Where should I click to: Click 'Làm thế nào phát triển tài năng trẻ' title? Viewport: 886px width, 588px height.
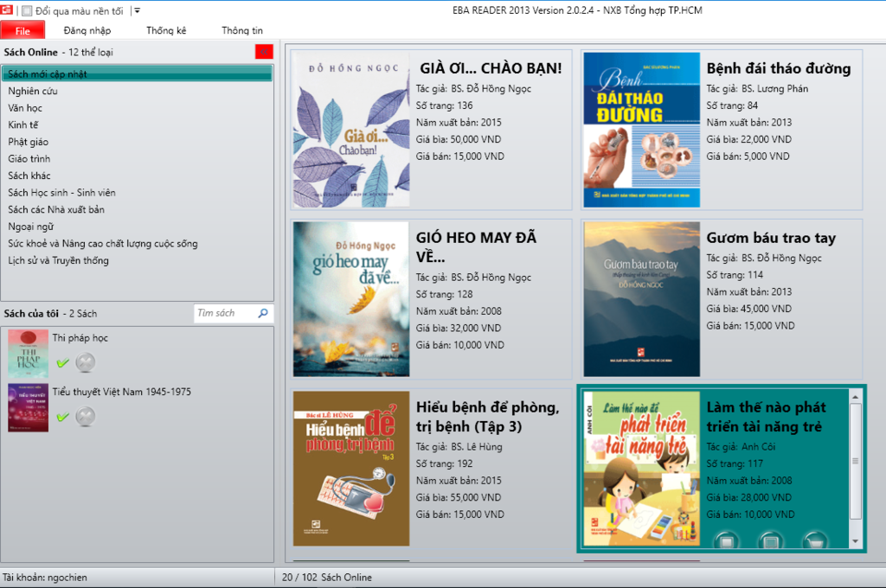767,417
